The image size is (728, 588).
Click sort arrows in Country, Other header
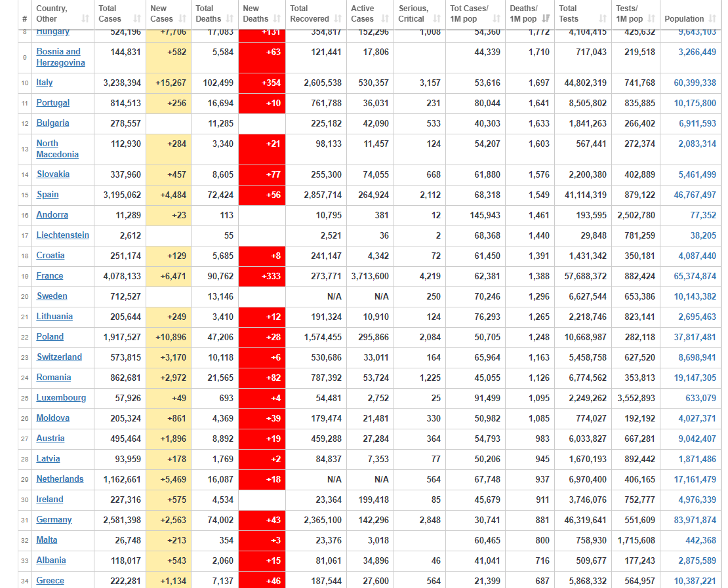pyautogui.click(x=85, y=19)
